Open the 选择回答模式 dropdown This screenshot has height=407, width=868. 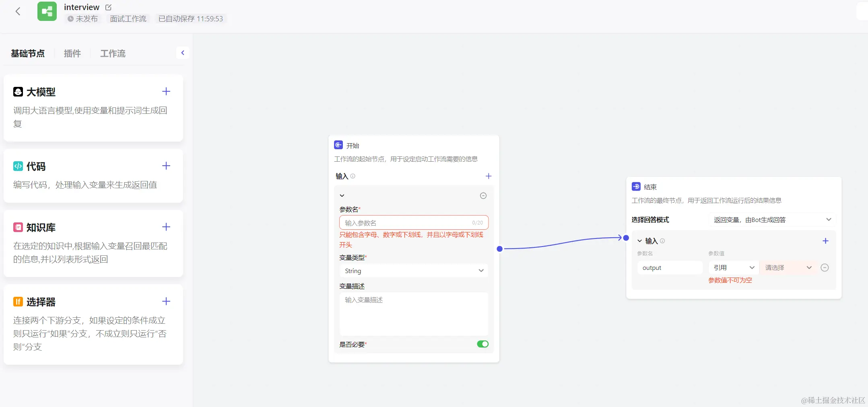click(x=772, y=220)
